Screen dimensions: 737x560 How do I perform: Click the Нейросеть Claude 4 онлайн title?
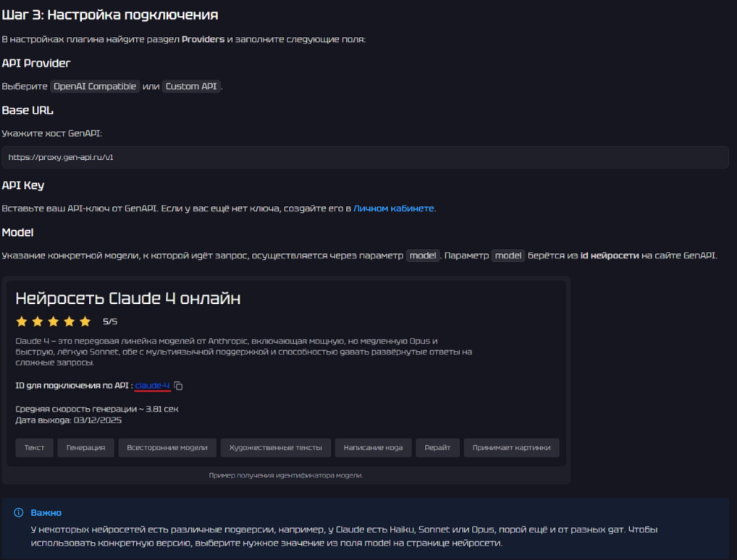point(127,298)
